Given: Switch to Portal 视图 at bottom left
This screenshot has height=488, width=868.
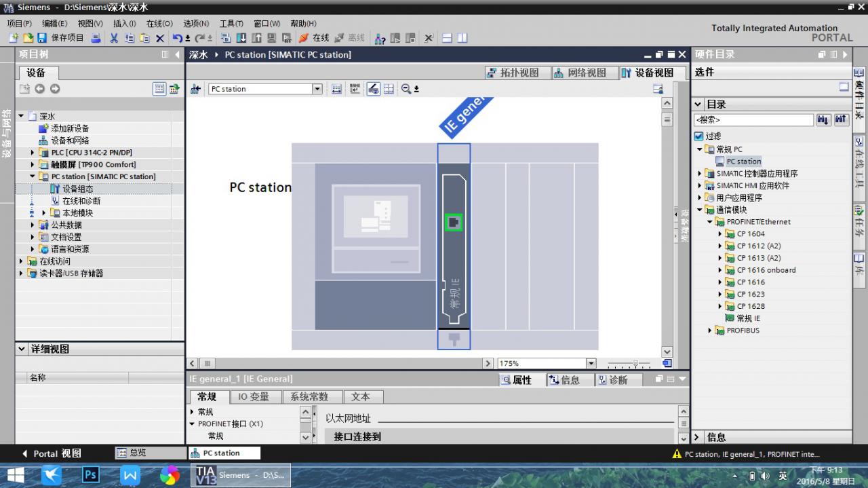Looking at the screenshot, I should tap(52, 453).
